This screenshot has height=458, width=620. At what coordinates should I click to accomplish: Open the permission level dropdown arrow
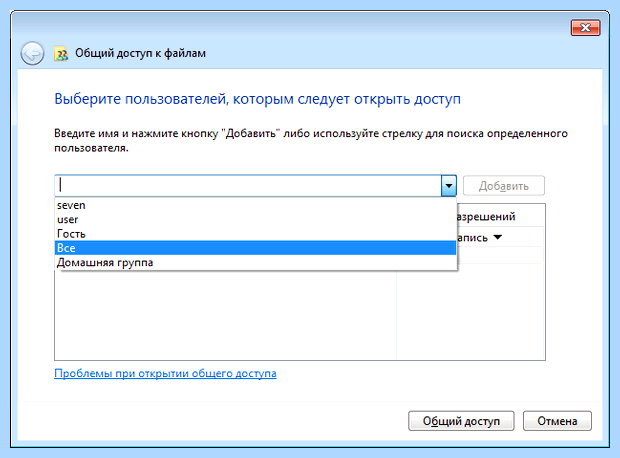point(498,237)
